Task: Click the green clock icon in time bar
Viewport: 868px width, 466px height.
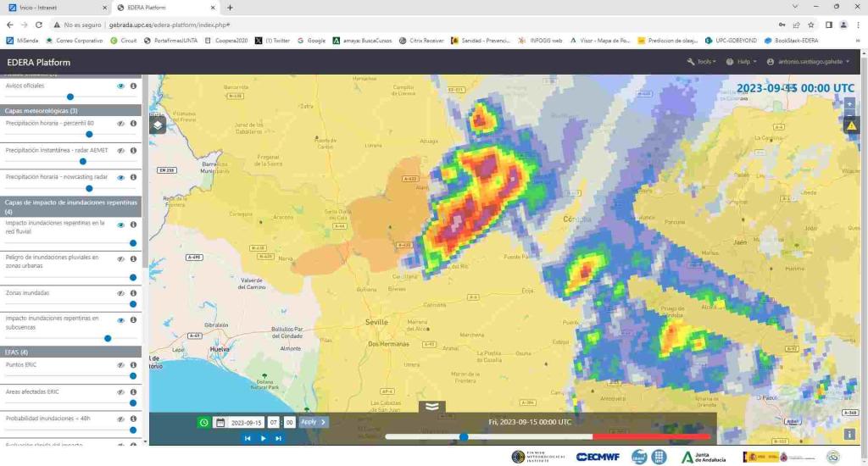Action: [x=203, y=422]
